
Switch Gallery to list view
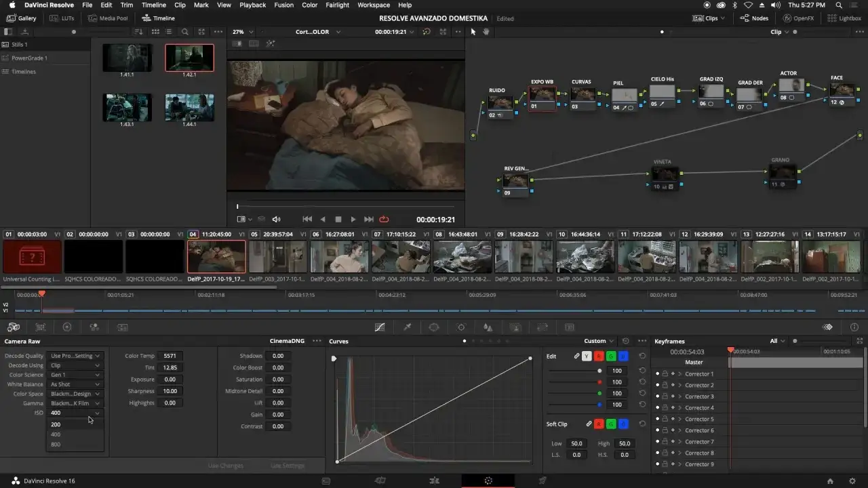tap(170, 32)
